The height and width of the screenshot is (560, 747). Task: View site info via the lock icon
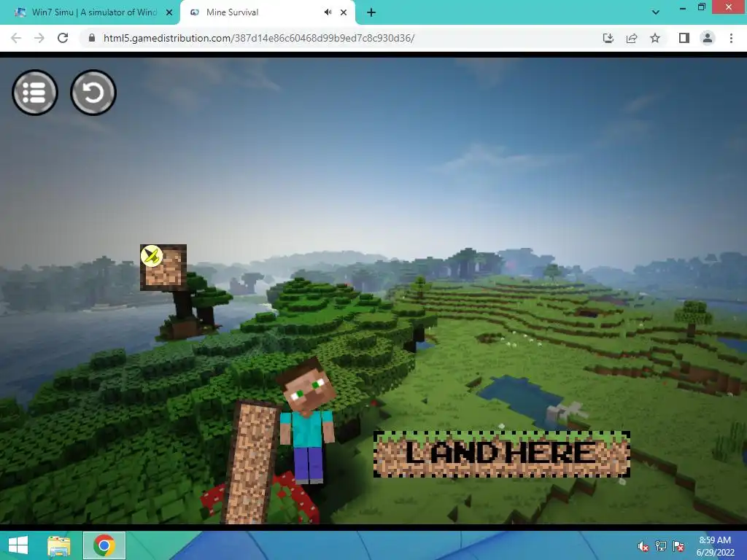click(92, 38)
